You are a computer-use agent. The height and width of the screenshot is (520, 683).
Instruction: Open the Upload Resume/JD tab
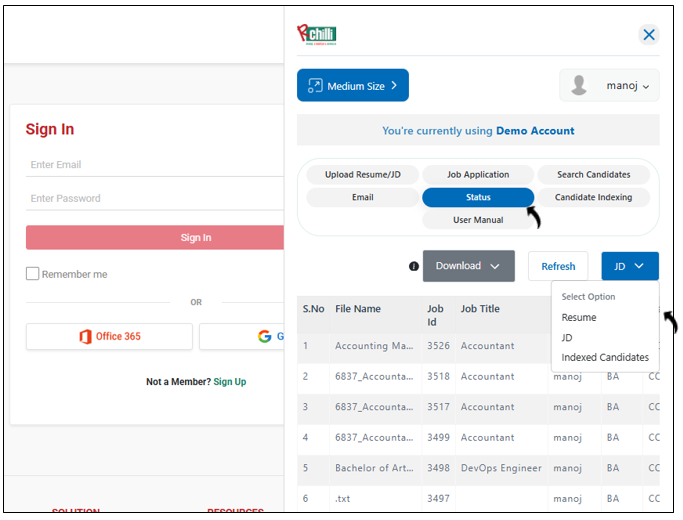click(x=362, y=175)
